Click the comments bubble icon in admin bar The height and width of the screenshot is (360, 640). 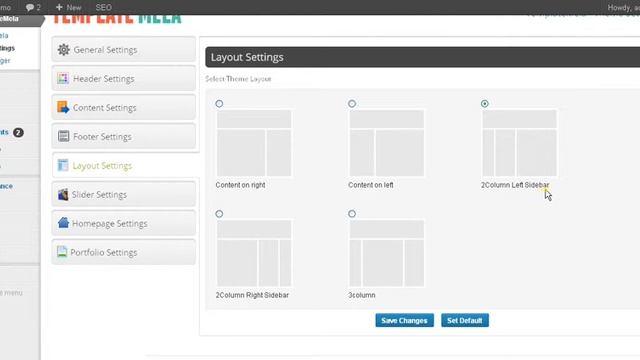click(x=30, y=7)
